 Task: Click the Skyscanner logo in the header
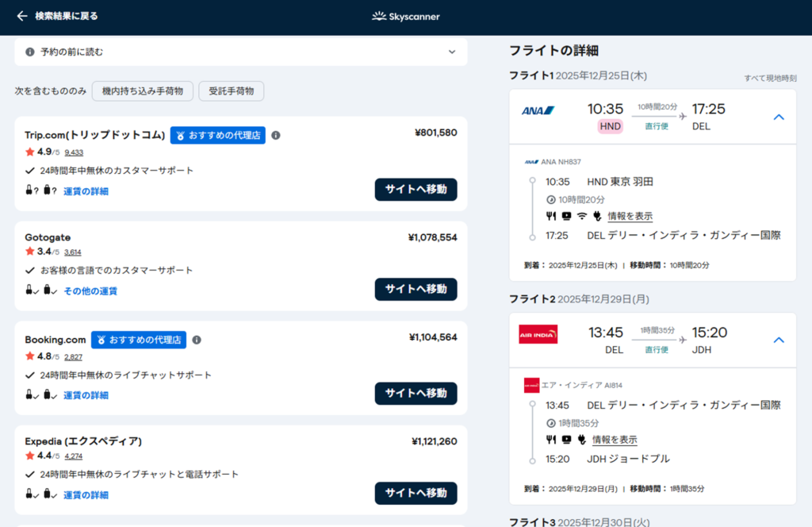point(405,17)
